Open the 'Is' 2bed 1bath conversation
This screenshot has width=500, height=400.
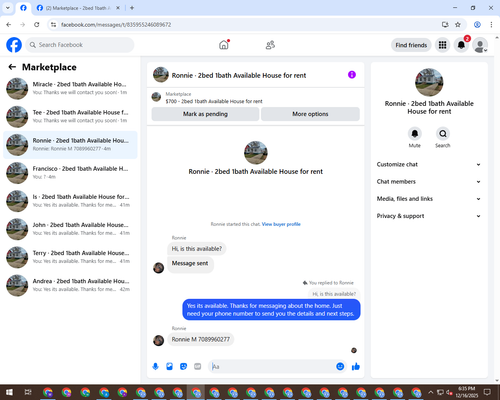pos(70,201)
